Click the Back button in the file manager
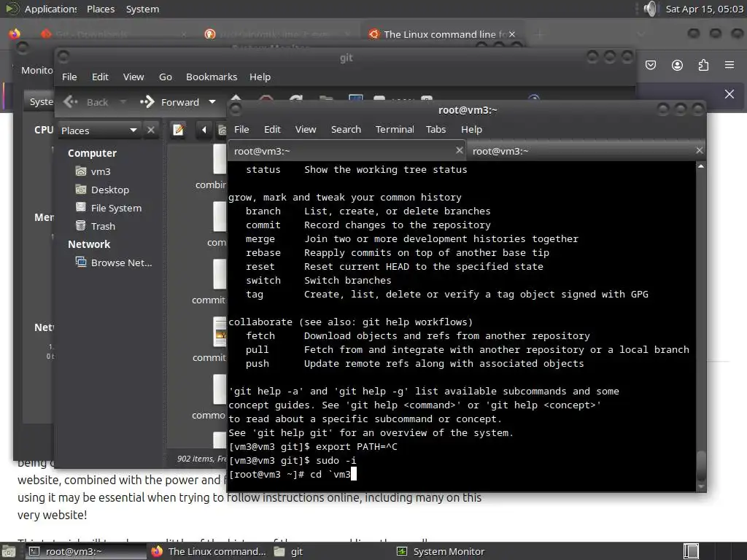Screen dimensions: 747x560 86,102
